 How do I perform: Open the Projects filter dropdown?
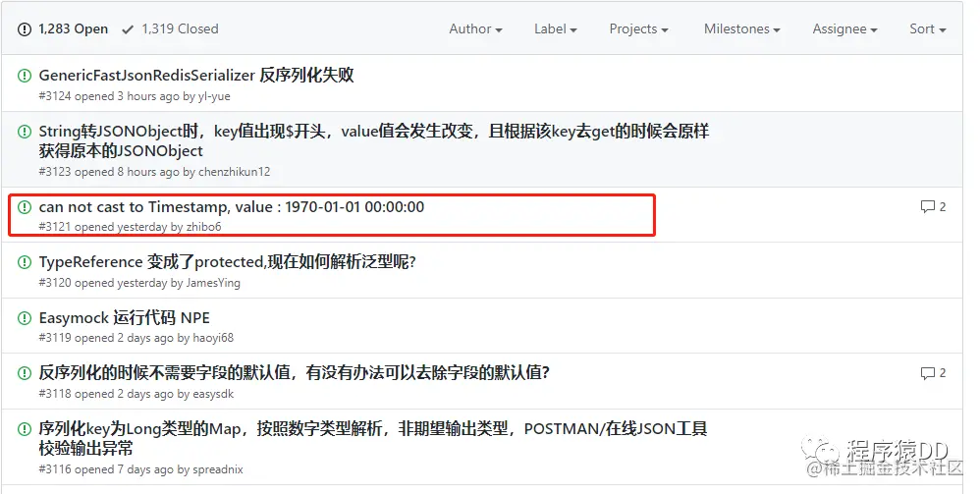[x=638, y=29]
